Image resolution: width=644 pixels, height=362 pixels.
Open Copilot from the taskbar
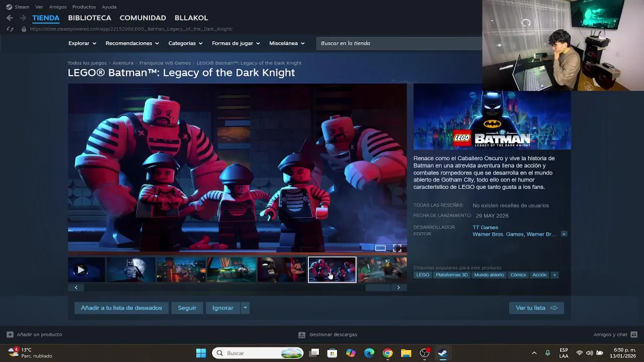351,353
